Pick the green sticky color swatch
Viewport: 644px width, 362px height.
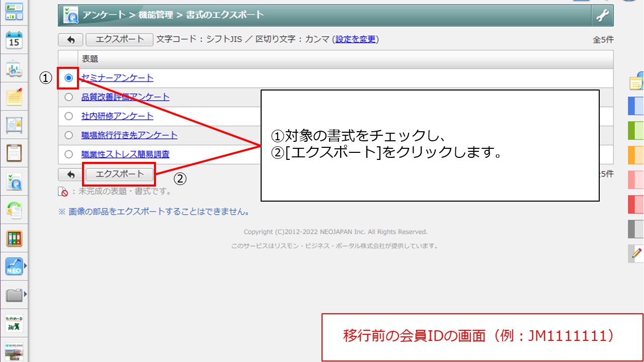(x=636, y=131)
